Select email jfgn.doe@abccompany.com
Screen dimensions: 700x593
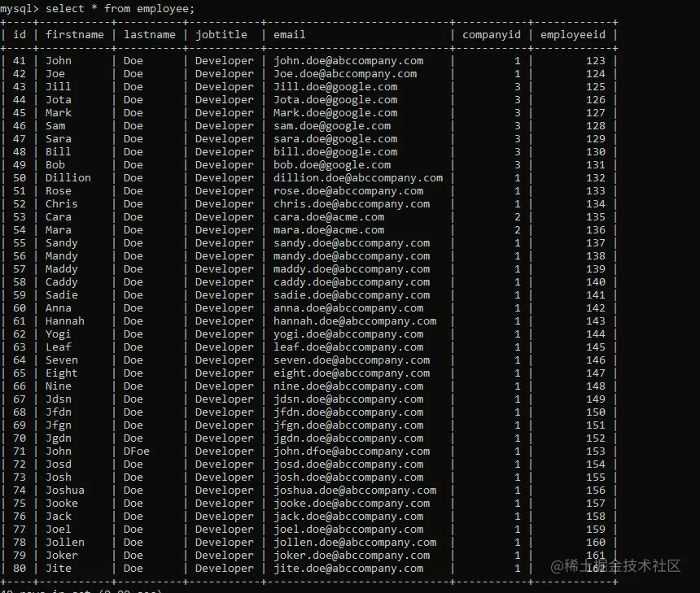pos(348,425)
